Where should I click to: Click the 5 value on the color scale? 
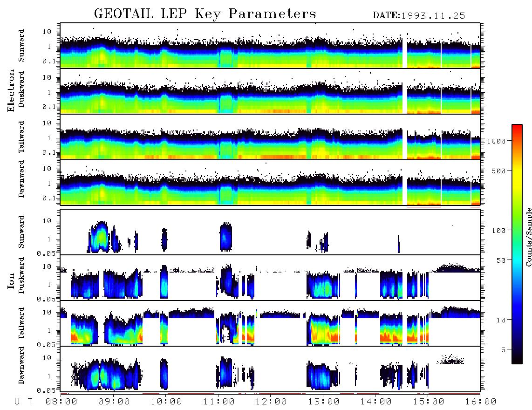(x=504, y=349)
